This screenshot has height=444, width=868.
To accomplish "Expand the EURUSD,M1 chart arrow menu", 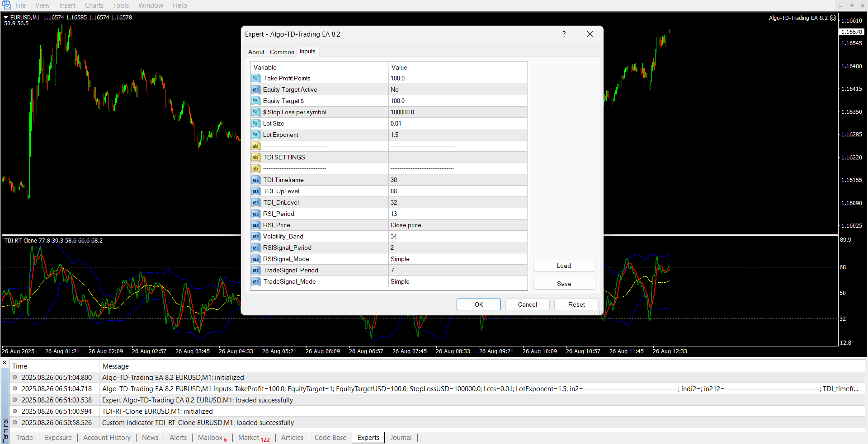I will click(6, 18).
